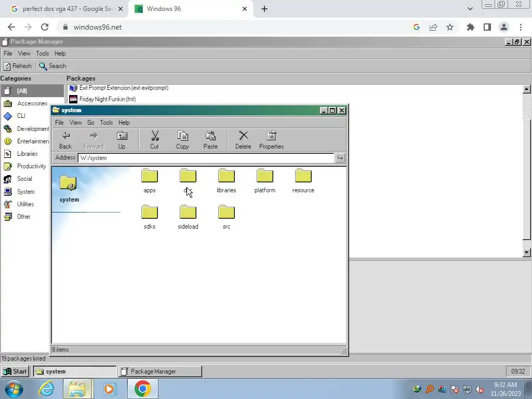This screenshot has width=532, height=399.
Task: Click the packages list scroll down arrow
Action: click(x=527, y=252)
